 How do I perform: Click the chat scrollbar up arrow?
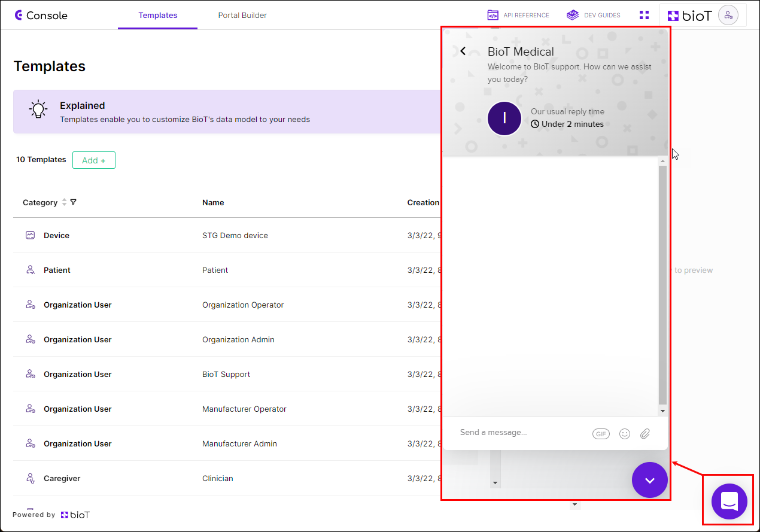click(662, 161)
